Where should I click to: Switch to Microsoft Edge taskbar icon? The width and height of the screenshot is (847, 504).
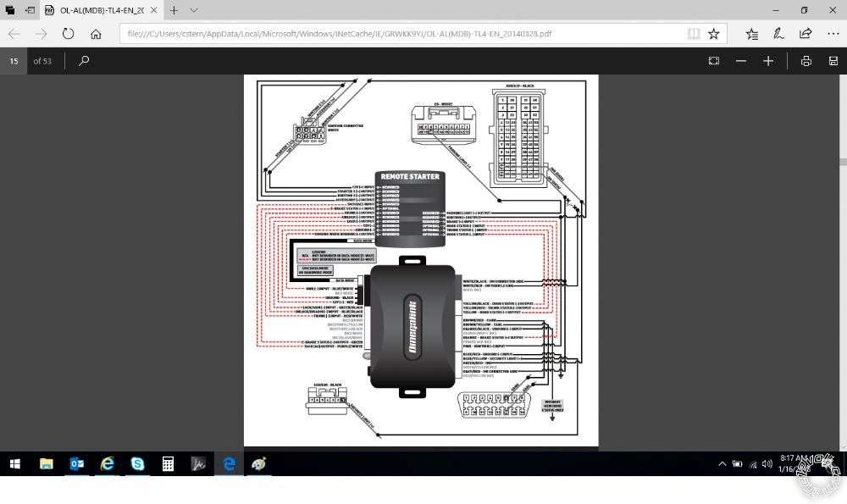[229, 463]
